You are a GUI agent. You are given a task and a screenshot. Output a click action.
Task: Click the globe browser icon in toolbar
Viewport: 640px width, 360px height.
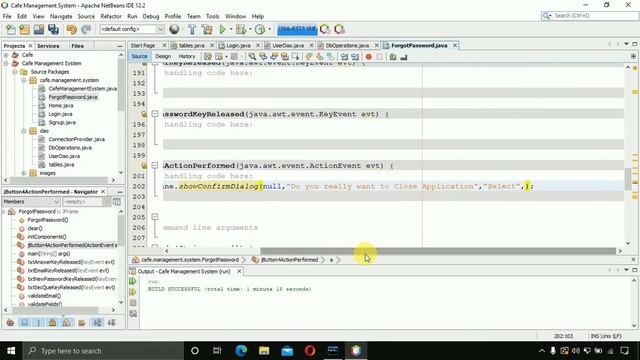[x=174, y=29]
